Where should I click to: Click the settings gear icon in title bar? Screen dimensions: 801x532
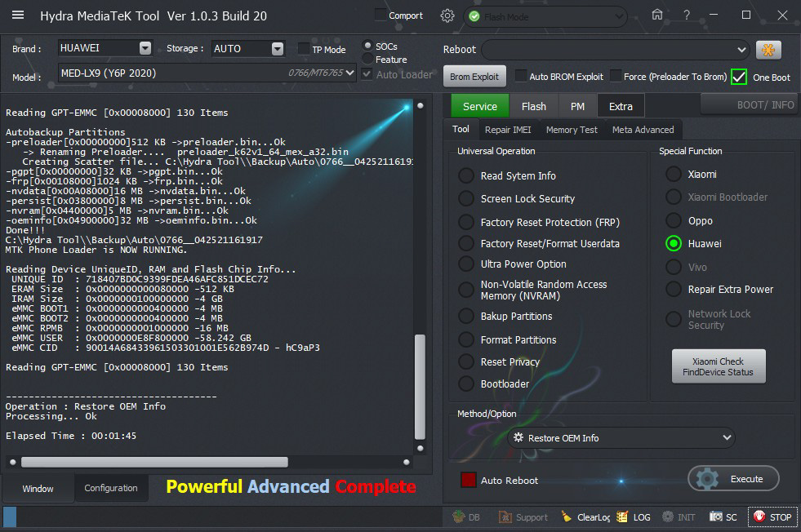pyautogui.click(x=447, y=16)
